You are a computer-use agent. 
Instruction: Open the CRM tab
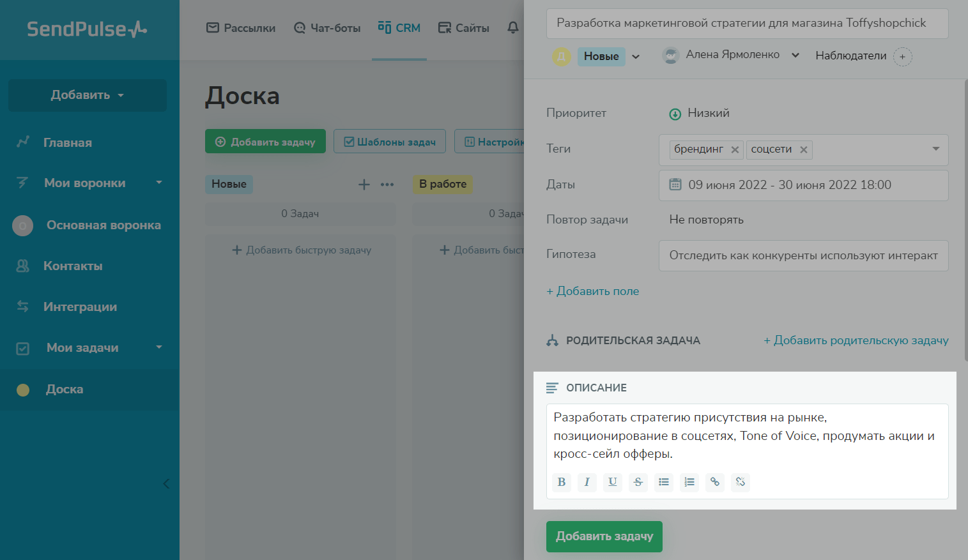[x=399, y=28]
